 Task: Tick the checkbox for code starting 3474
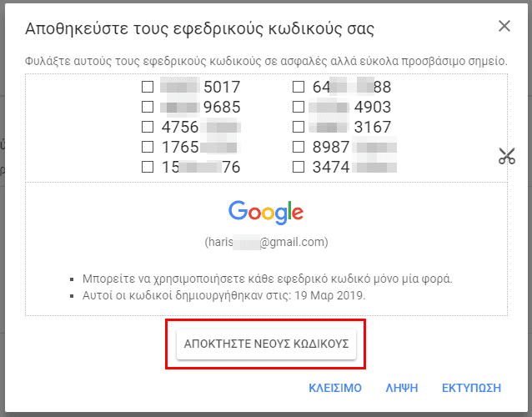click(x=299, y=167)
